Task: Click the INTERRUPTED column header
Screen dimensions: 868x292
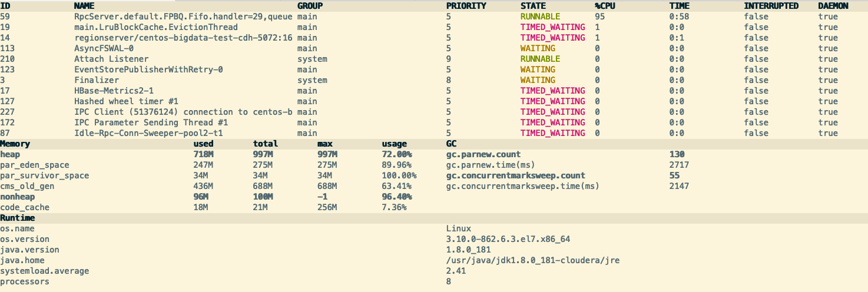Action: pos(771,6)
